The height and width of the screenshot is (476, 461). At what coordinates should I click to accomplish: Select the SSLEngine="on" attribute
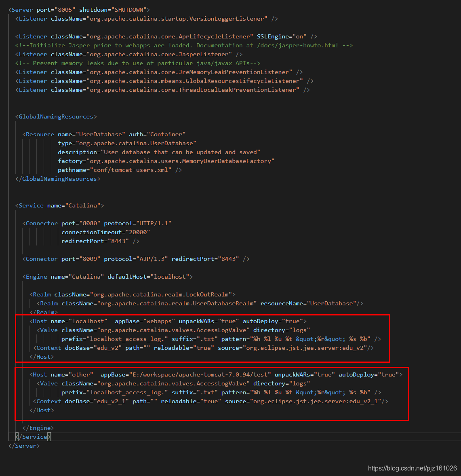[282, 36]
